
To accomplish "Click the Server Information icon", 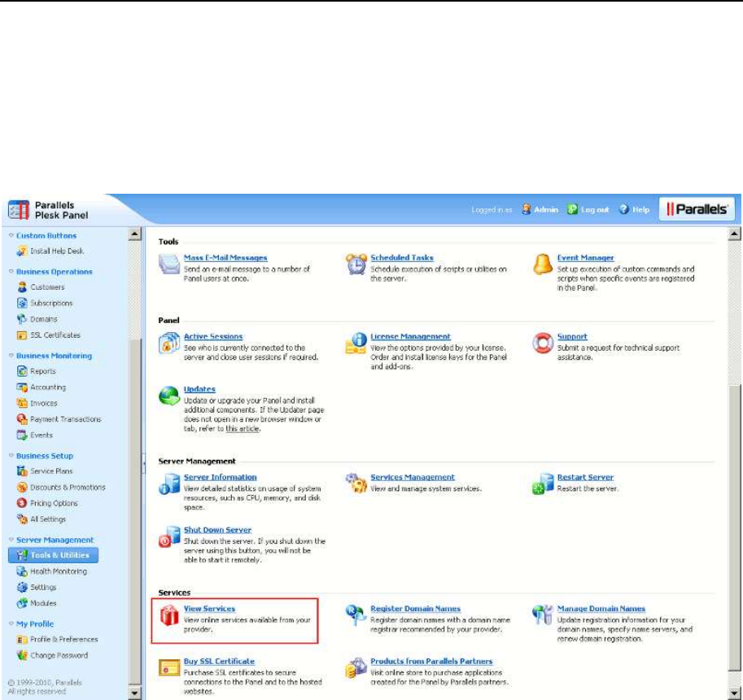I will 168,483.
